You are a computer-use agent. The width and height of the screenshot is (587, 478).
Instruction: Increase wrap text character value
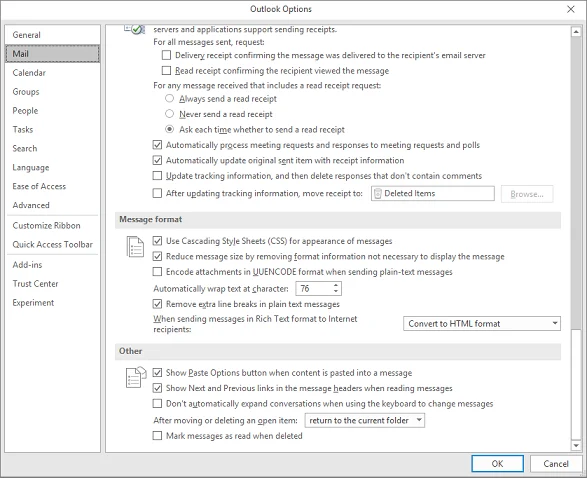coord(336,285)
